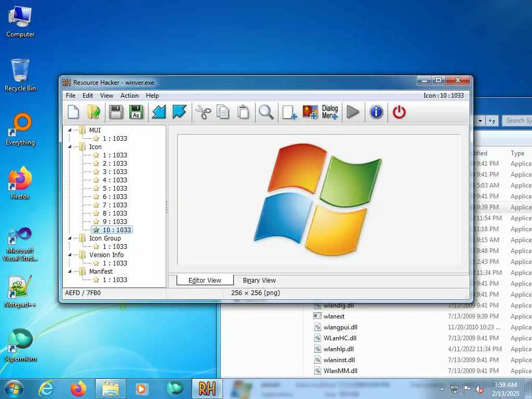Collapse the Icon Group tree folder
Image resolution: width=532 pixels, height=399 pixels.
[70, 238]
